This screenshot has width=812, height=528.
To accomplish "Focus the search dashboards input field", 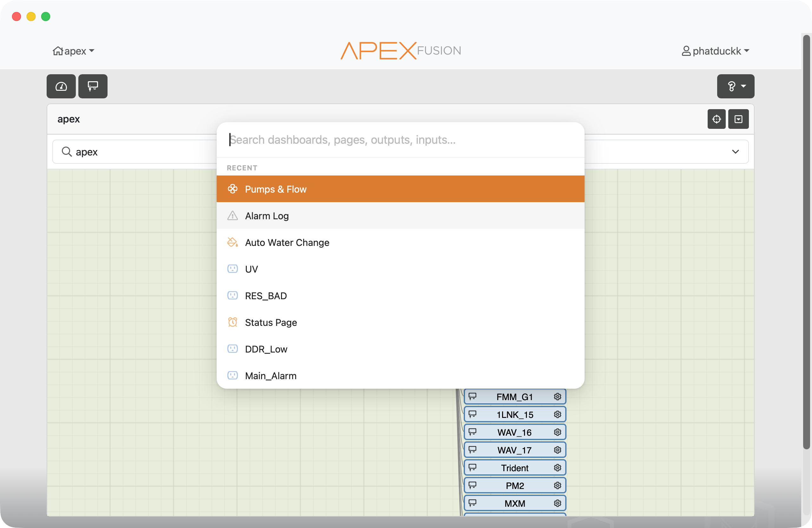I will 401,140.
